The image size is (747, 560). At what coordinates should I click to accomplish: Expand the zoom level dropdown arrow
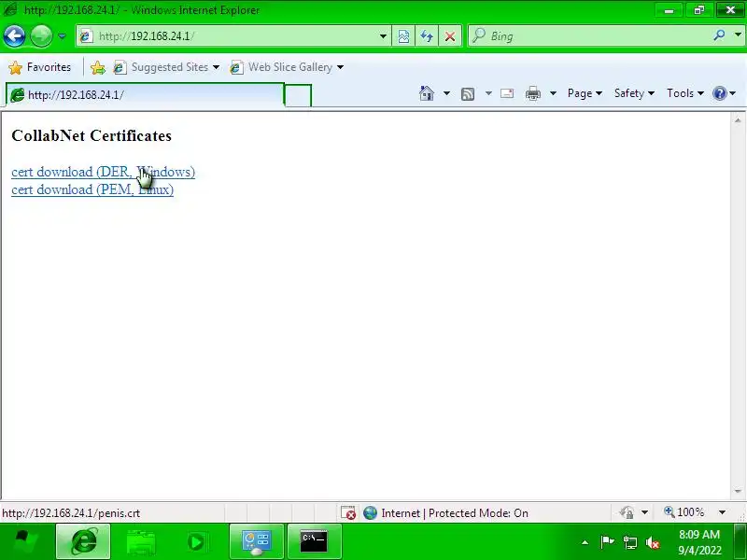722,512
